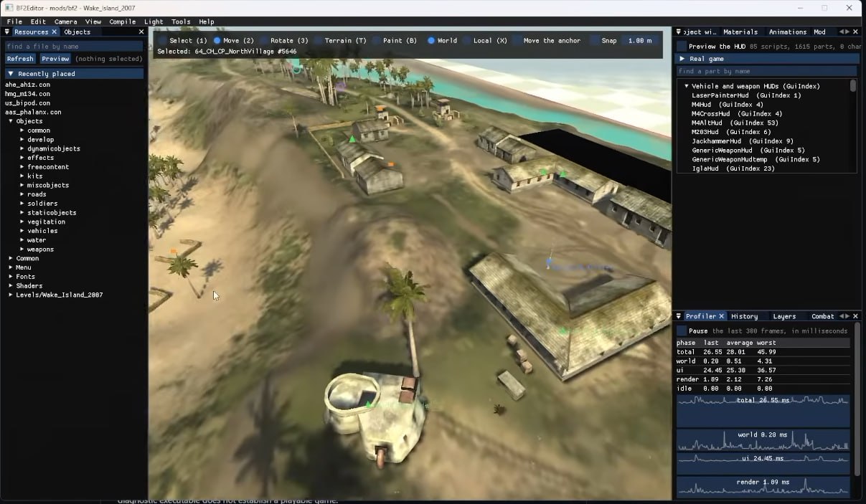Switch to the Combat tab

coord(822,316)
